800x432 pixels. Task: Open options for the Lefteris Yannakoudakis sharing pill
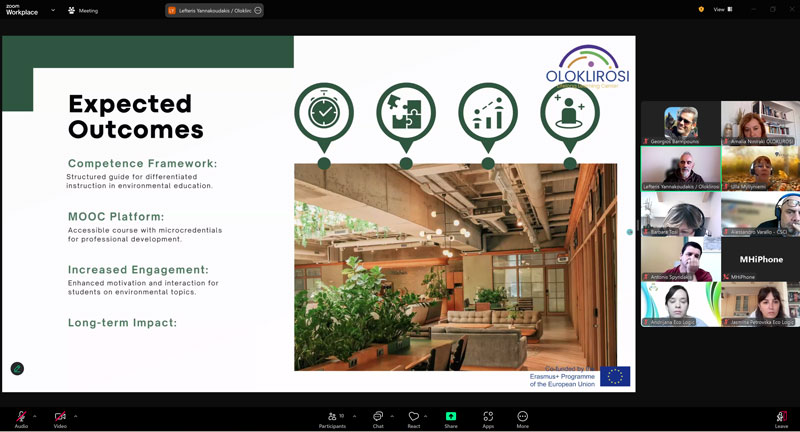pos(258,10)
